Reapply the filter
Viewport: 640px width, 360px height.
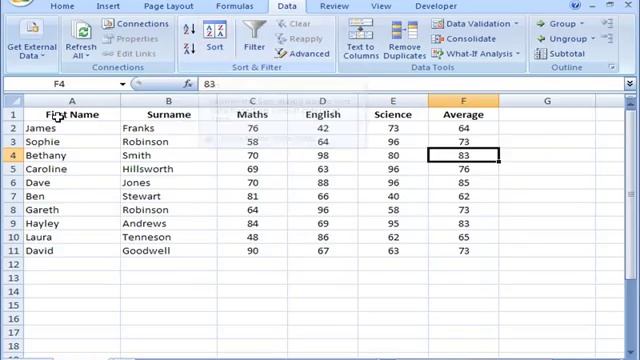[300, 39]
